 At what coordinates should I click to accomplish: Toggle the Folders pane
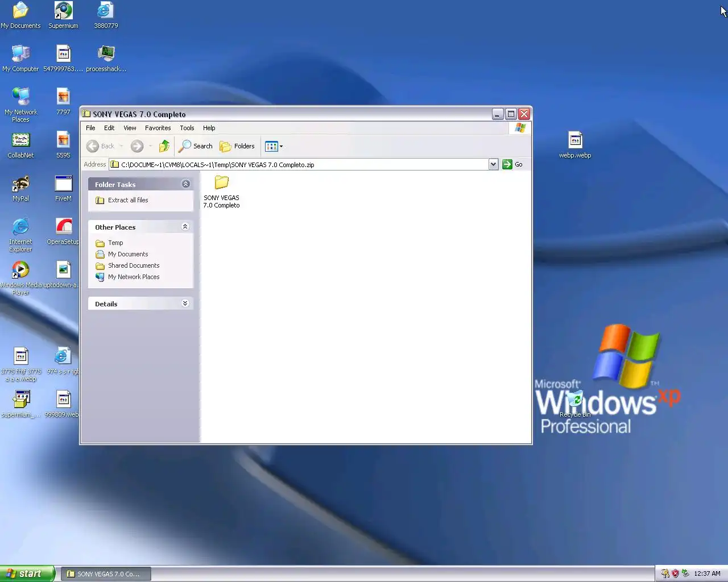click(237, 146)
